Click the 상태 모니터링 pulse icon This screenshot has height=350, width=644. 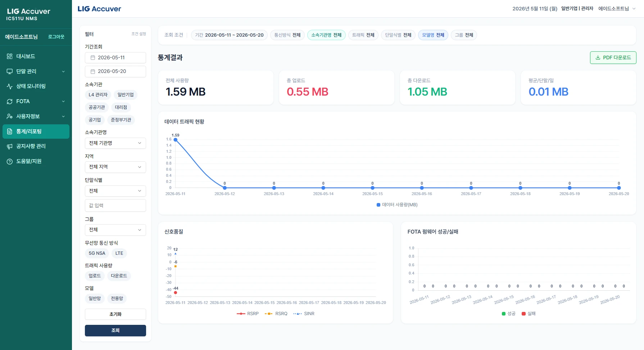[x=10, y=86]
